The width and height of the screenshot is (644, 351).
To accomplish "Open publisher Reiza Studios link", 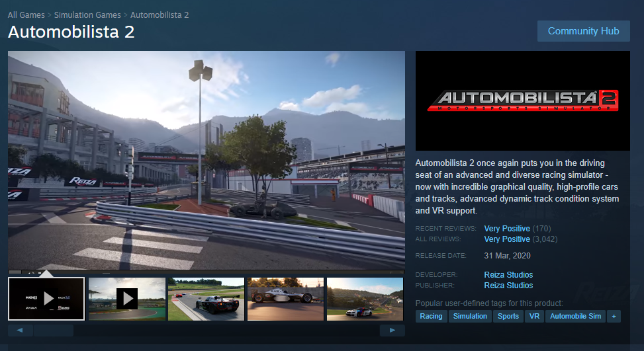I will coord(508,286).
